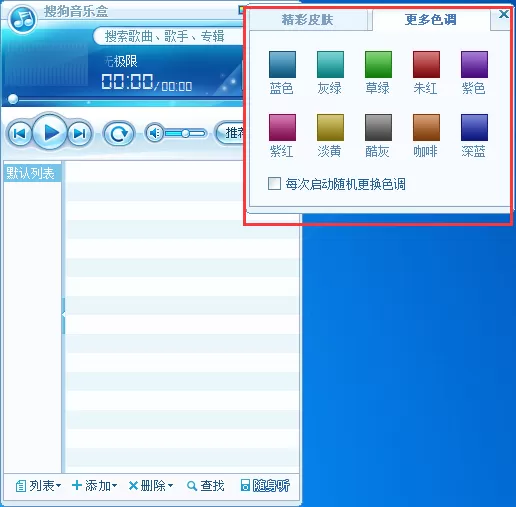This screenshot has width=516, height=507.
Task: Select the 默认列表 playlist
Action: 32,173
